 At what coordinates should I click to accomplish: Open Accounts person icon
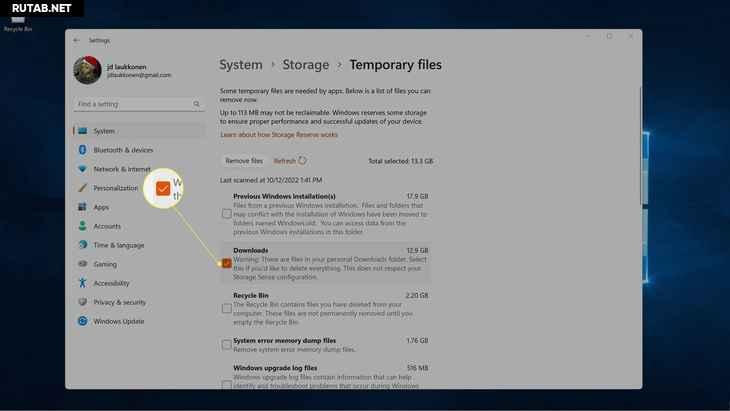pyautogui.click(x=83, y=226)
